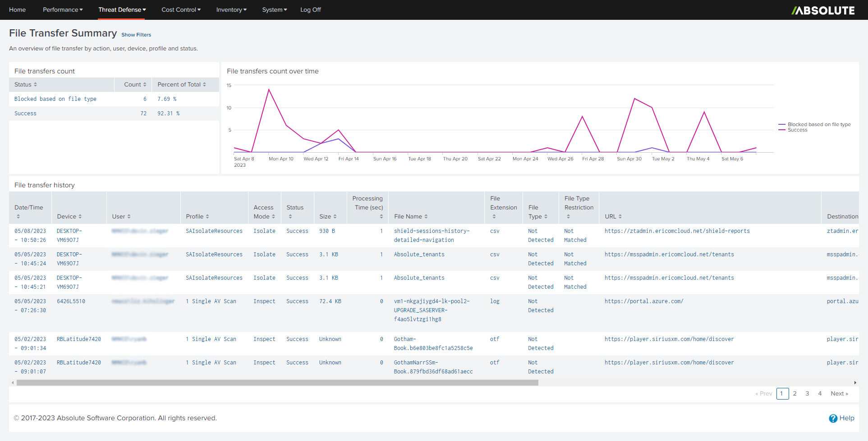The width and height of the screenshot is (868, 441).
Task: Open the Threat Defense menu tab
Action: (122, 9)
